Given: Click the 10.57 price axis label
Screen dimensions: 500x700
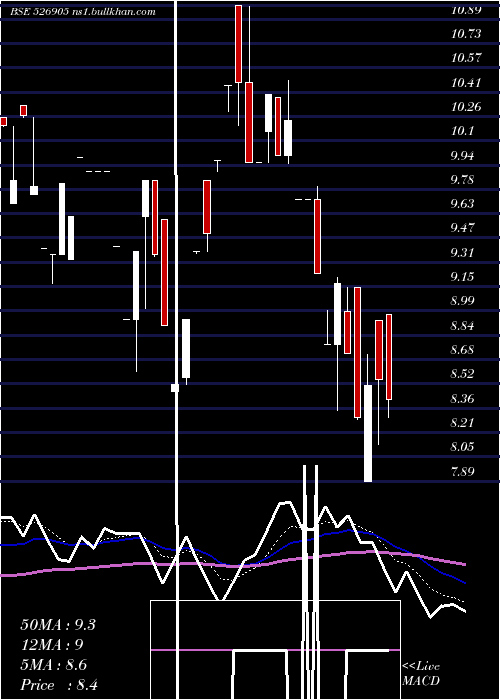Looking at the screenshot, I should (466, 58).
